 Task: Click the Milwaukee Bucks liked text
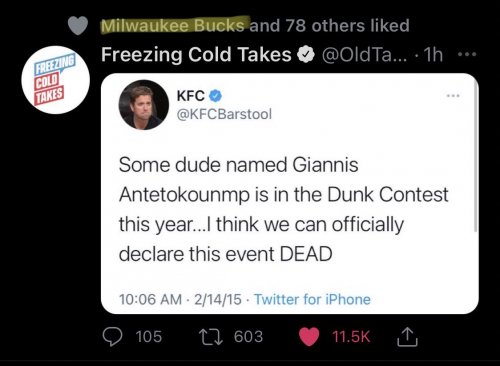tap(173, 26)
